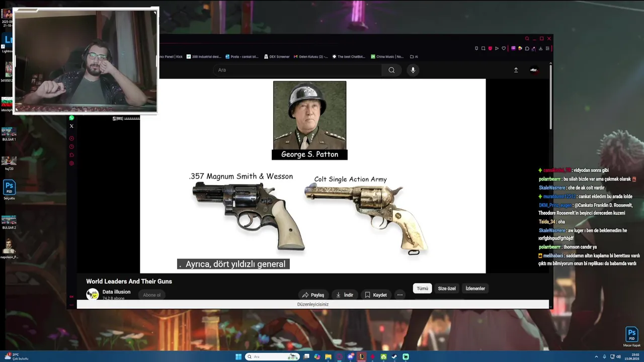Click the Data illusion channel avatar
Viewport: 644px width, 362px height.
coord(93,294)
